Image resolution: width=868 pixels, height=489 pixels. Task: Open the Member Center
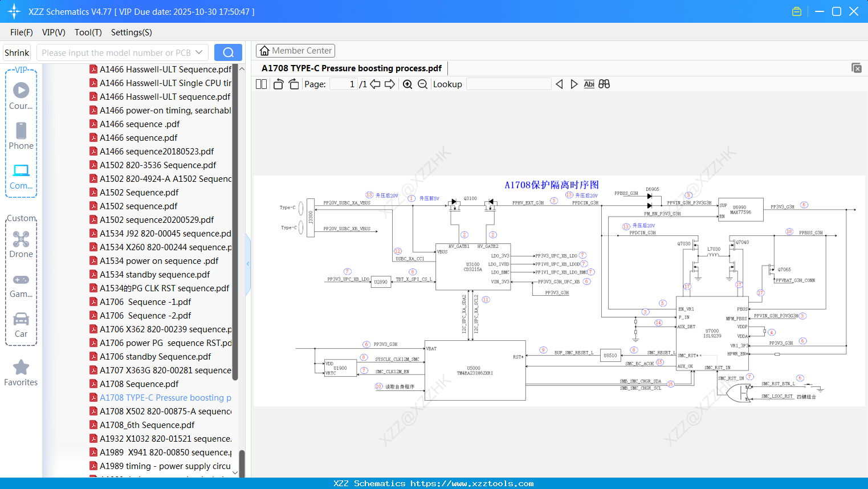(295, 51)
